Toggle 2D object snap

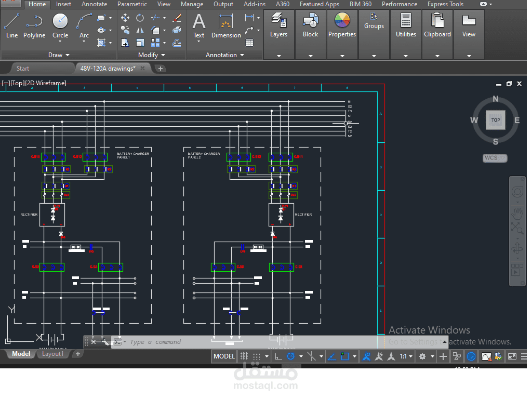pos(345,356)
